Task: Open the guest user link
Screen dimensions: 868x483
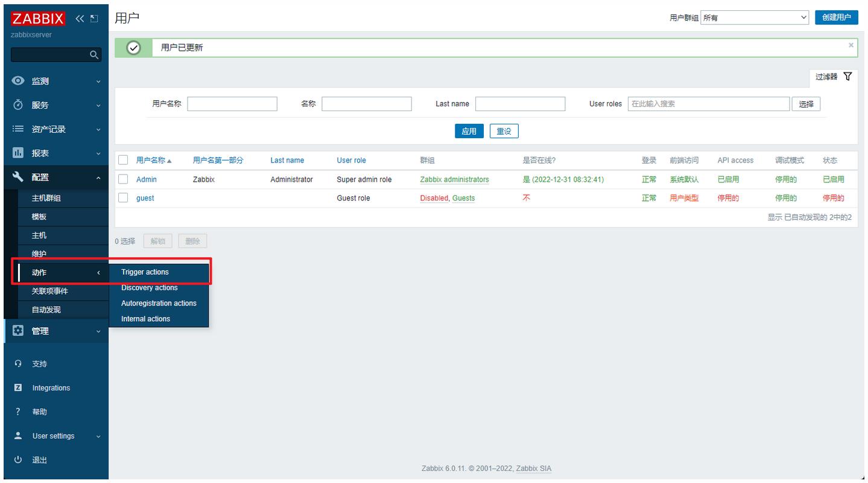Action: pyautogui.click(x=145, y=198)
